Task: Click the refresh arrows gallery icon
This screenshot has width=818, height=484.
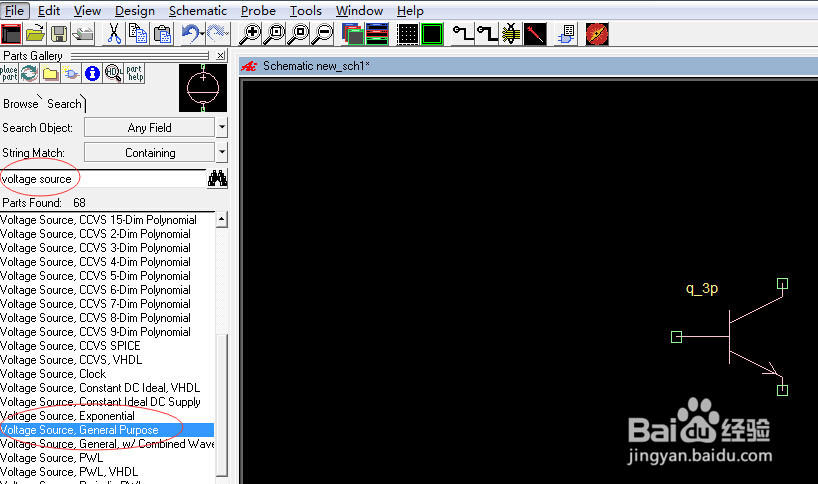Action: (x=29, y=74)
